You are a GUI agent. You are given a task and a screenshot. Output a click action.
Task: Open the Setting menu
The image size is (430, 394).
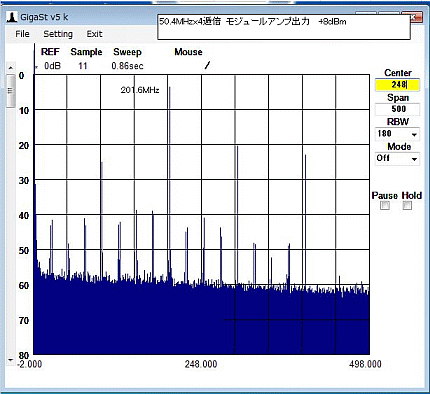coord(58,34)
